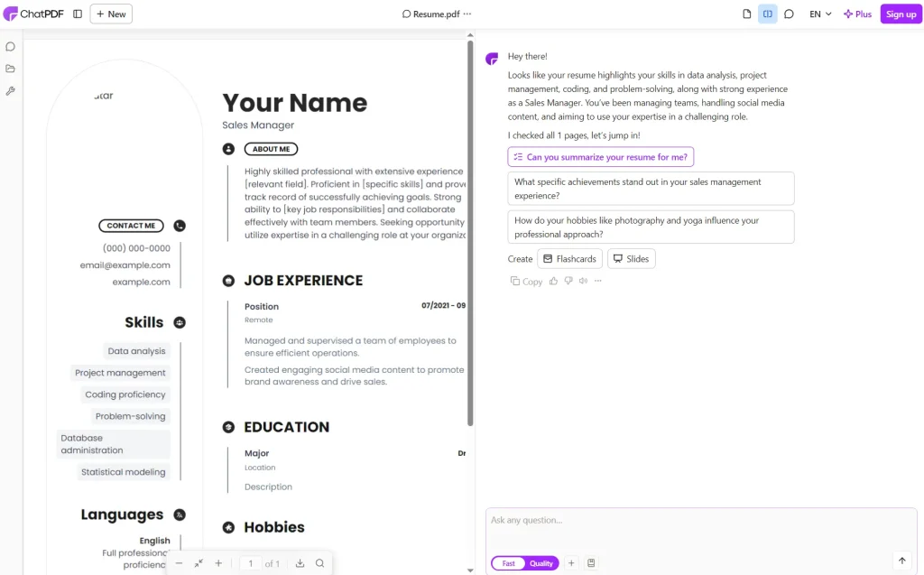Select Quality response mode
Viewport: 924px width, 575px height.
click(541, 563)
